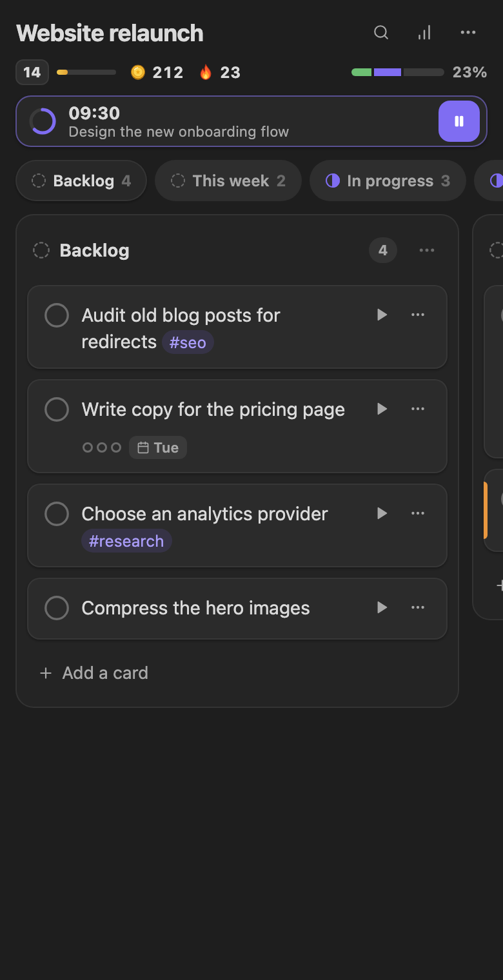
Task: Open options menu for Choose analytics provider
Action: point(418,513)
